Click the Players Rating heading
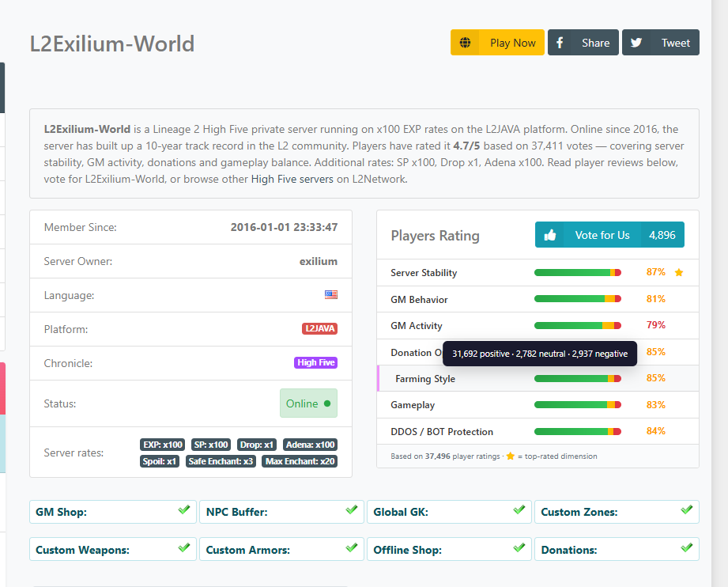Viewport: 728px width, 587px height. (x=435, y=236)
